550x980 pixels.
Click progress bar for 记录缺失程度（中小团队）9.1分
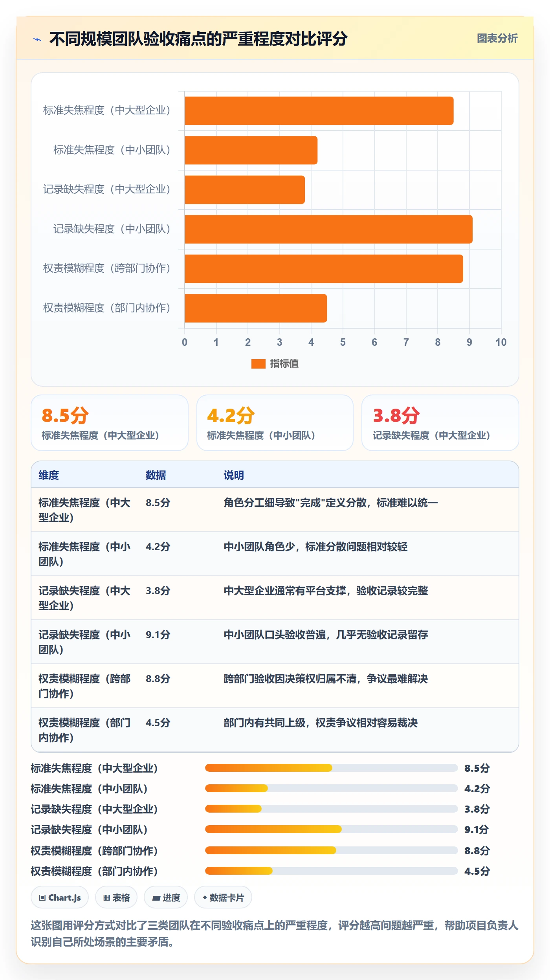[x=331, y=829]
